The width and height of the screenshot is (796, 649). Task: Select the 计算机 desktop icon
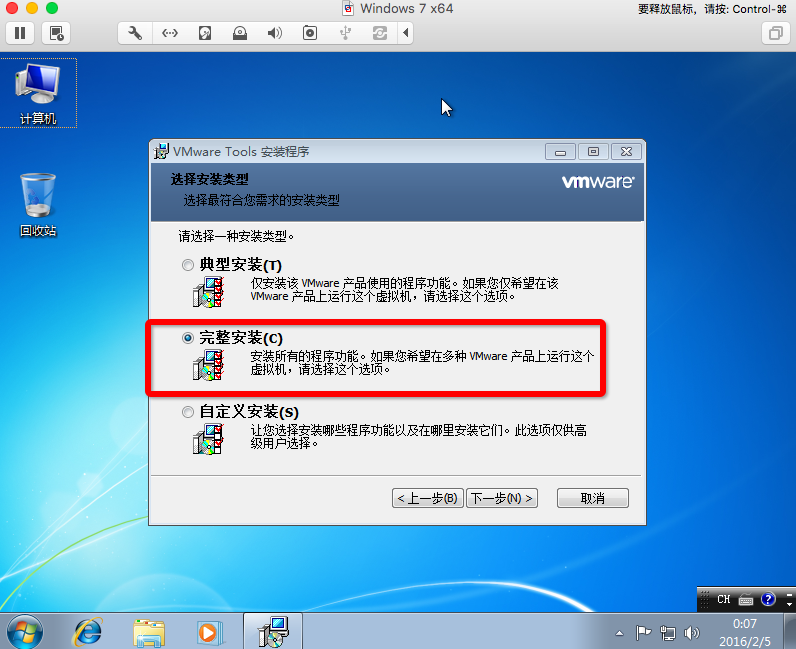point(38,93)
